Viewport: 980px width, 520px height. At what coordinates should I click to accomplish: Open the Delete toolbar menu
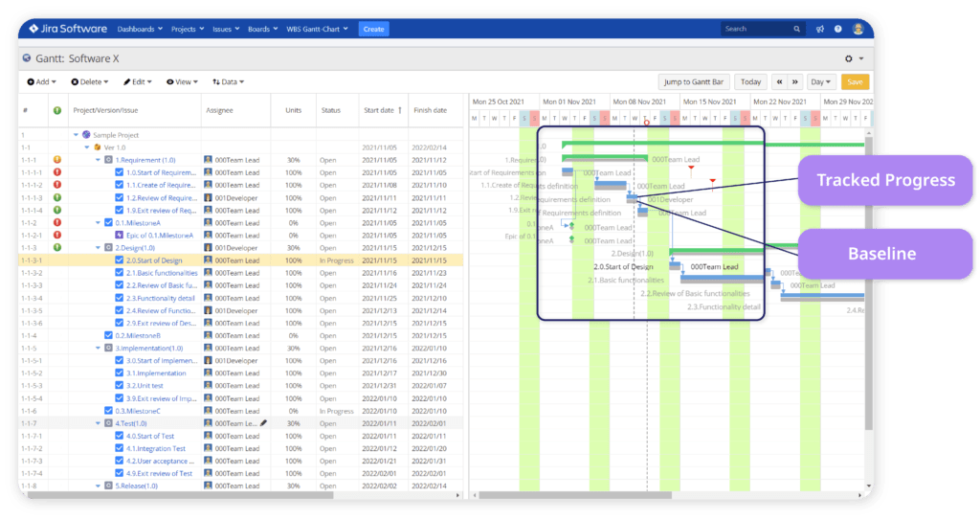point(89,82)
